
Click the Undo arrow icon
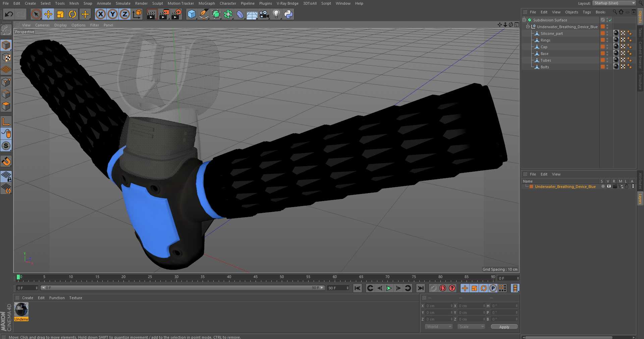9,14
